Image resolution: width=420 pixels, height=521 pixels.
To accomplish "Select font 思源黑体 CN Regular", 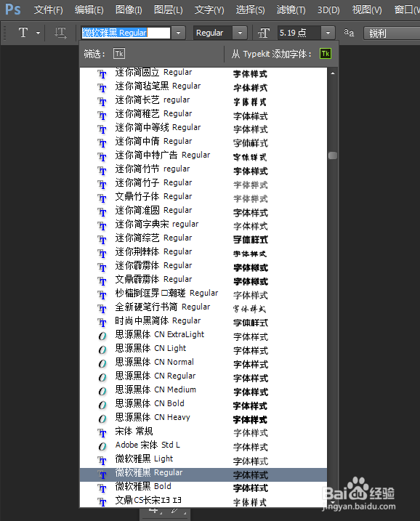I will (203, 376).
